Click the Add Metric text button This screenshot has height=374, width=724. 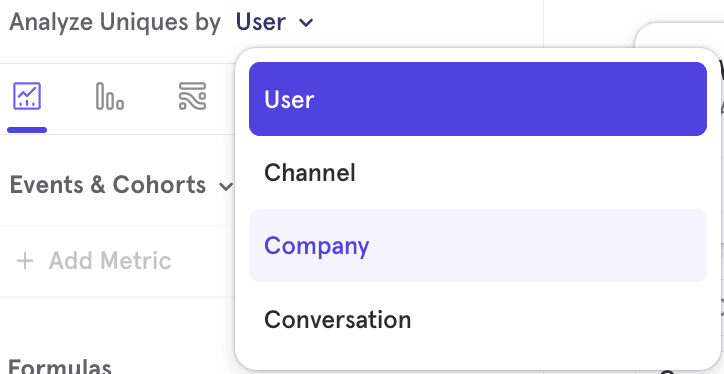tap(110, 261)
